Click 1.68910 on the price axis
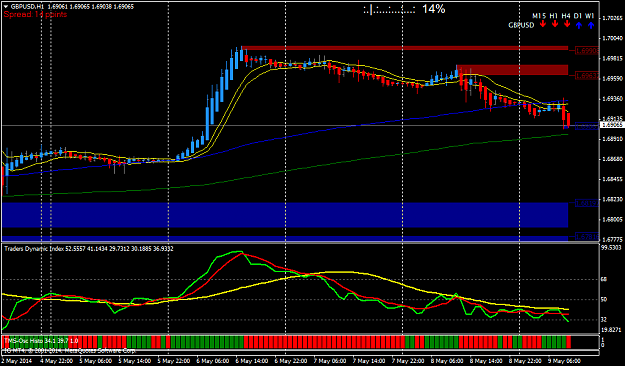 click(612, 139)
